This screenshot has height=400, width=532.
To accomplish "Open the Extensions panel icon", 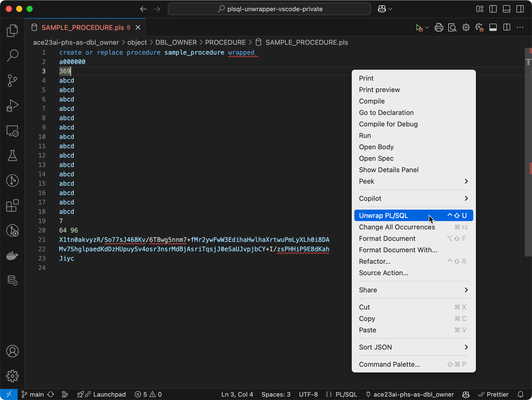I will pyautogui.click(x=12, y=205).
